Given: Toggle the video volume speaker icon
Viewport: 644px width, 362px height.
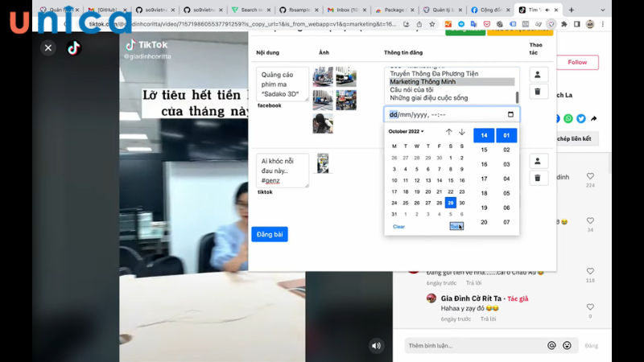Looking at the screenshot, I should pos(376,346).
